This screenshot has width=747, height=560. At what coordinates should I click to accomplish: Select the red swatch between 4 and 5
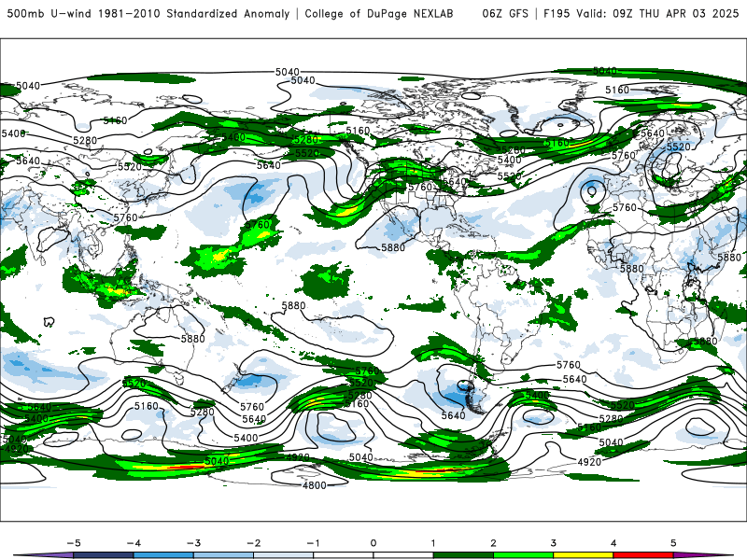[x=643, y=555]
